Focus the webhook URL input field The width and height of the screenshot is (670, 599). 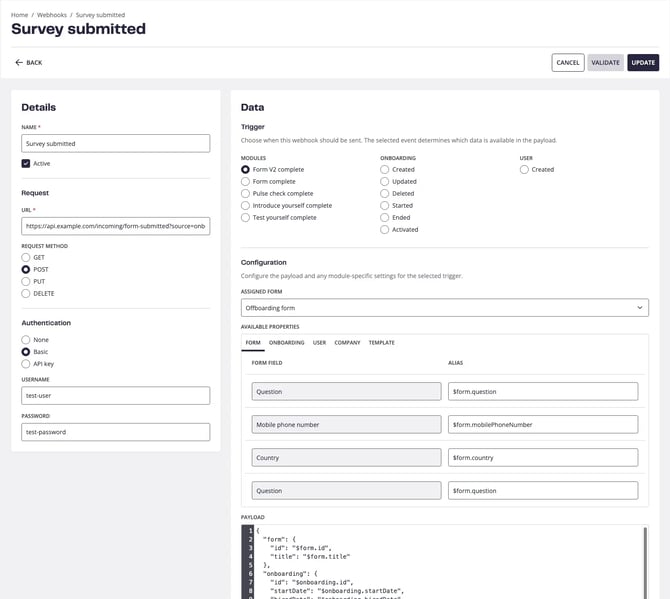(115, 226)
